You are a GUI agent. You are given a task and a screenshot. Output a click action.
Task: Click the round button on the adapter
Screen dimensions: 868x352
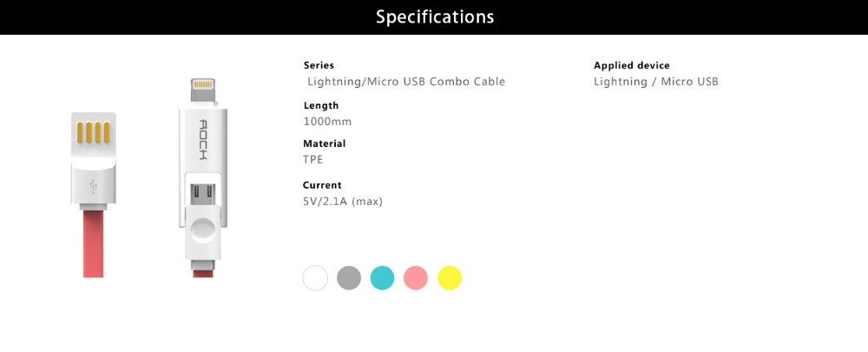pyautogui.click(x=203, y=231)
